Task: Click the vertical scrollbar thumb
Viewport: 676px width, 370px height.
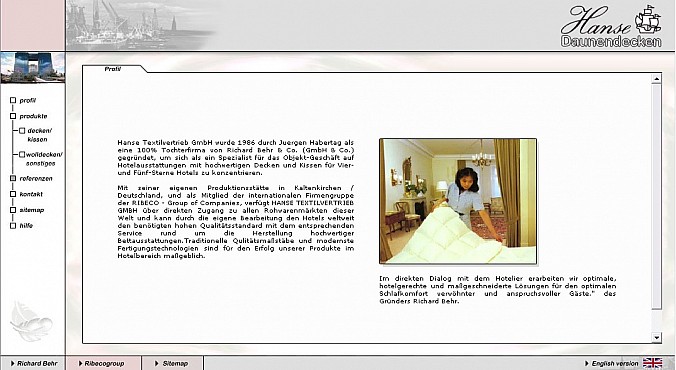Action: coord(657,197)
